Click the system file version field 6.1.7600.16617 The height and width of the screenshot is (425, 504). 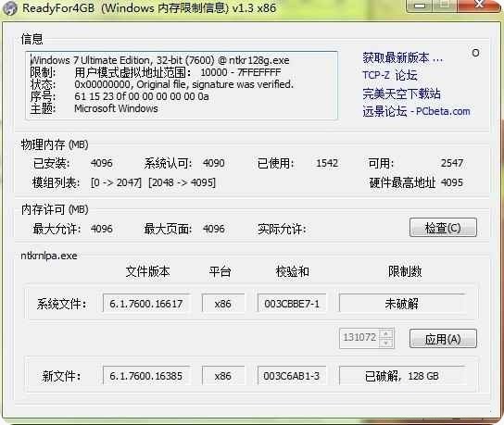pos(147,304)
